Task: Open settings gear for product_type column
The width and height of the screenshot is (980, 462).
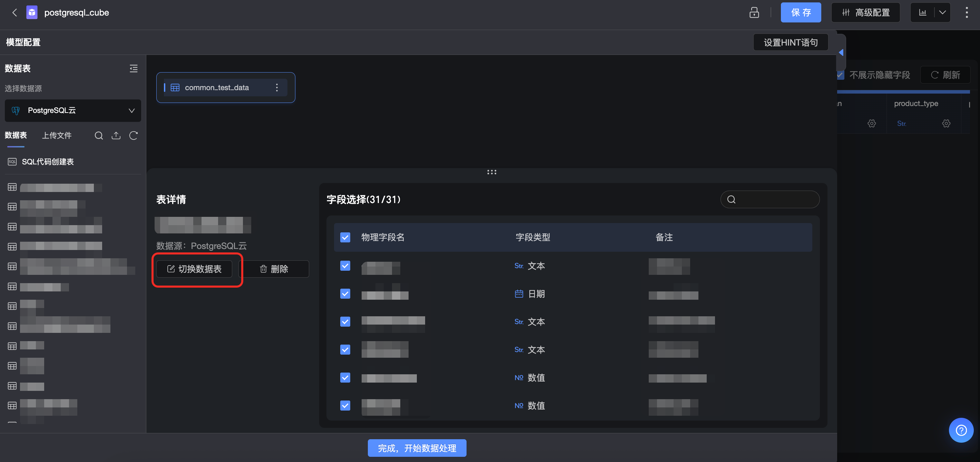Action: [946, 123]
